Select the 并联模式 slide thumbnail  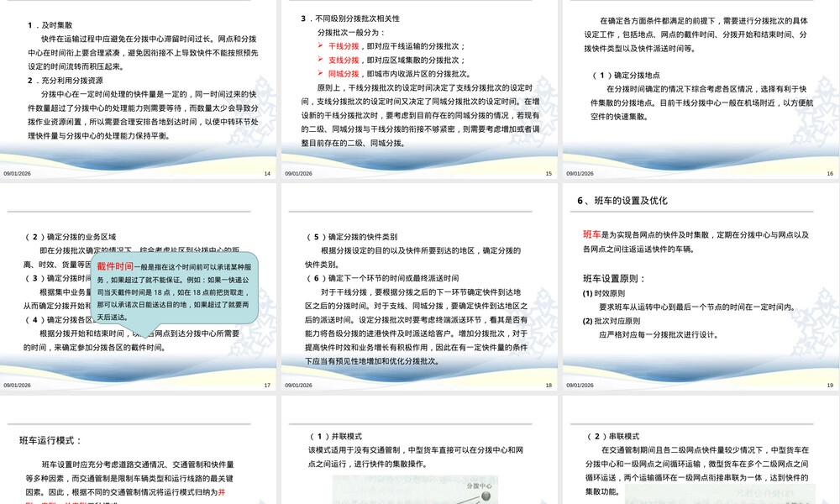click(x=419, y=450)
